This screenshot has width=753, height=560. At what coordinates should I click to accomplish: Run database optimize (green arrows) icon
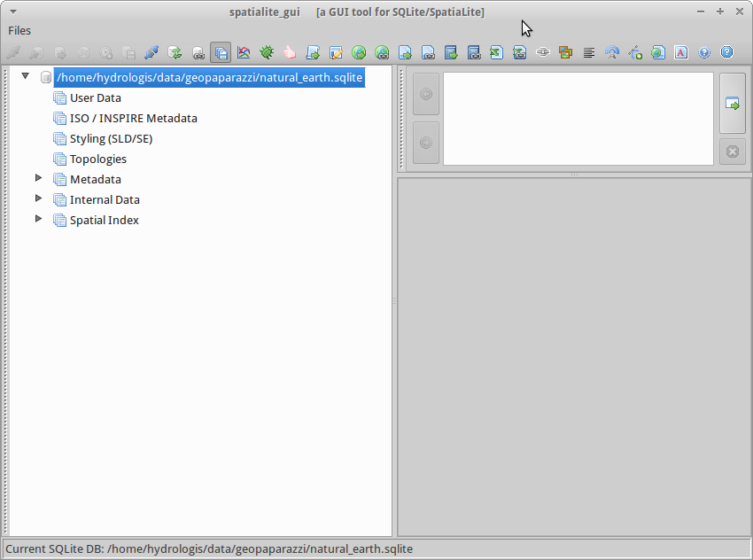[175, 52]
